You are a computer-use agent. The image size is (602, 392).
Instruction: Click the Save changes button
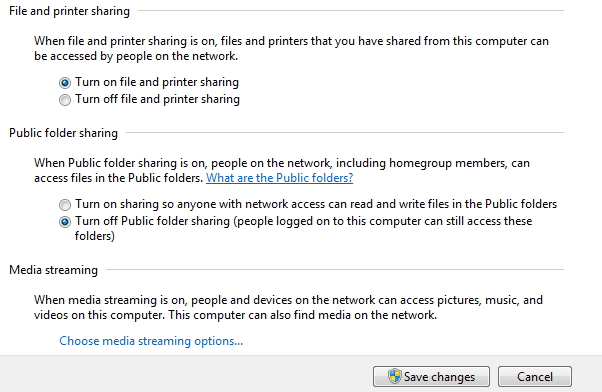(431, 376)
